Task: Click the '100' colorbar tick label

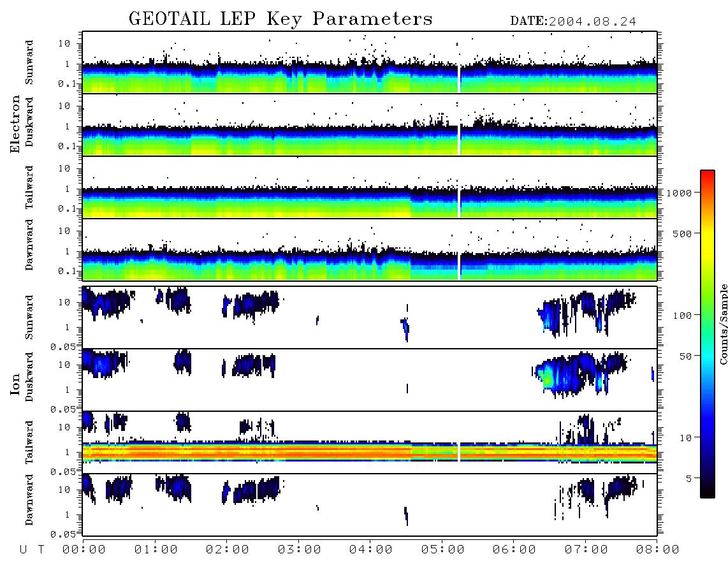Action: click(683, 316)
